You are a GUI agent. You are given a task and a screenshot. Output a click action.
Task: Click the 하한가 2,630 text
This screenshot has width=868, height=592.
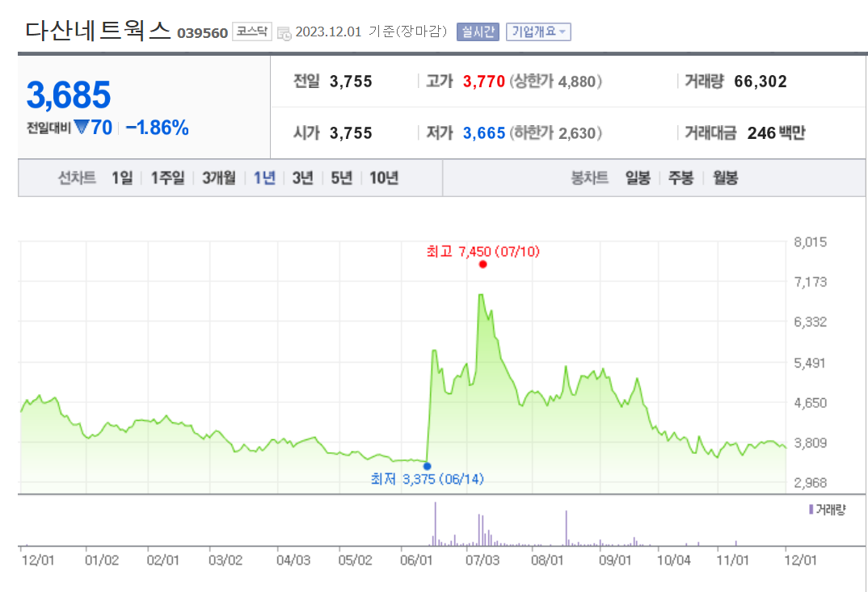click(555, 133)
